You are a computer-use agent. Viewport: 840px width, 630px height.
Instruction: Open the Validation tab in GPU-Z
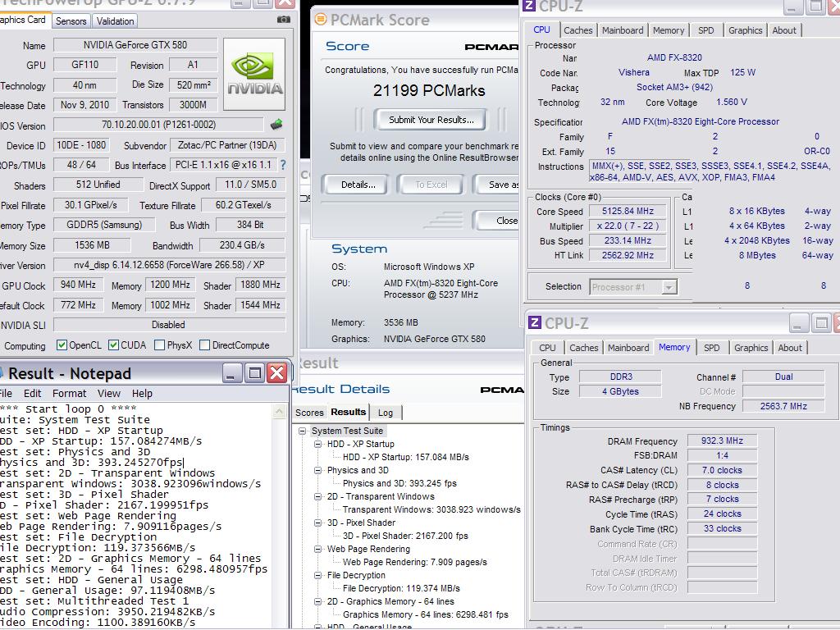pos(115,21)
